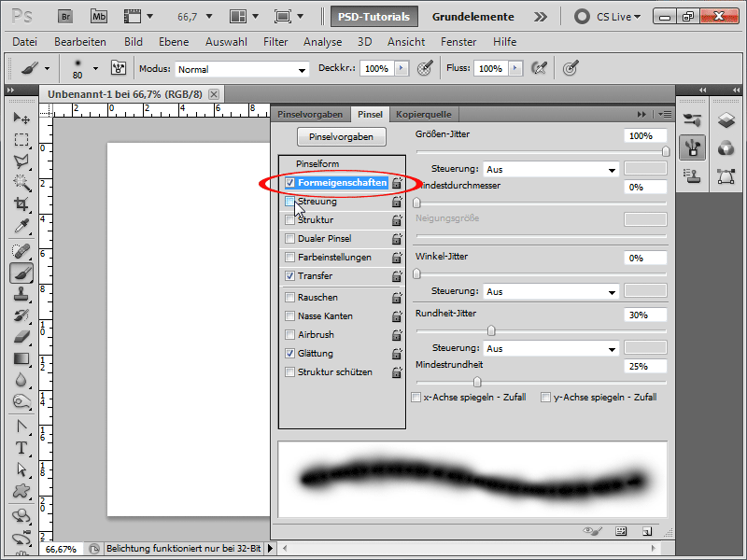This screenshot has width=747, height=560.
Task: Open the Ebene menu
Action: click(174, 42)
